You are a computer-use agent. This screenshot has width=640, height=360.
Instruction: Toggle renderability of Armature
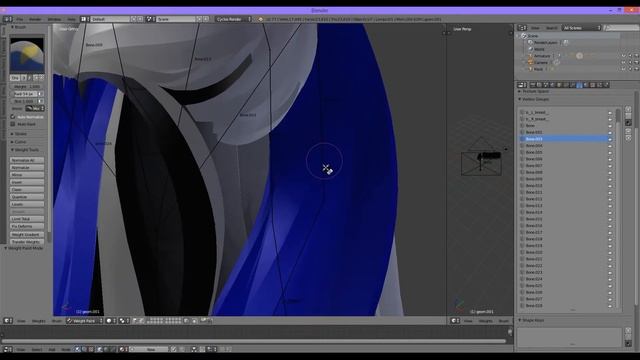click(x=636, y=56)
